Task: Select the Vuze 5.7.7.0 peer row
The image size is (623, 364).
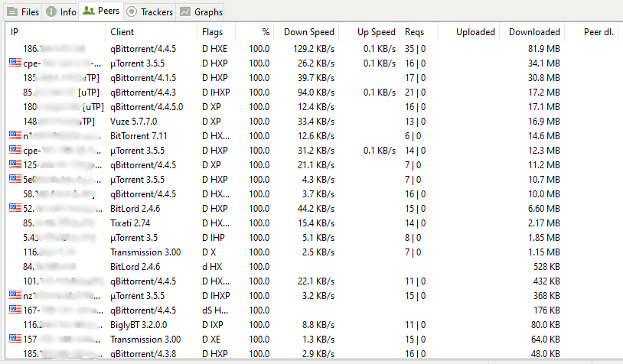Action: (312, 122)
